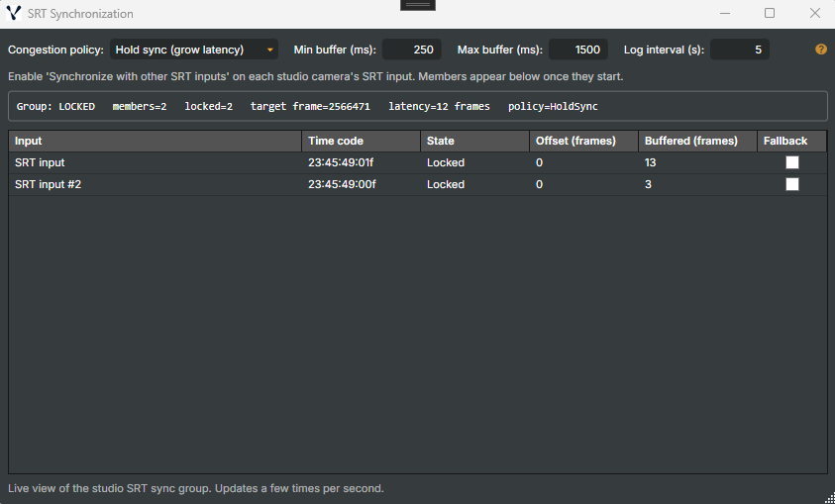Select the 'SRT input #2' row name
The height and width of the screenshot is (504, 835).
pyautogui.click(x=48, y=184)
